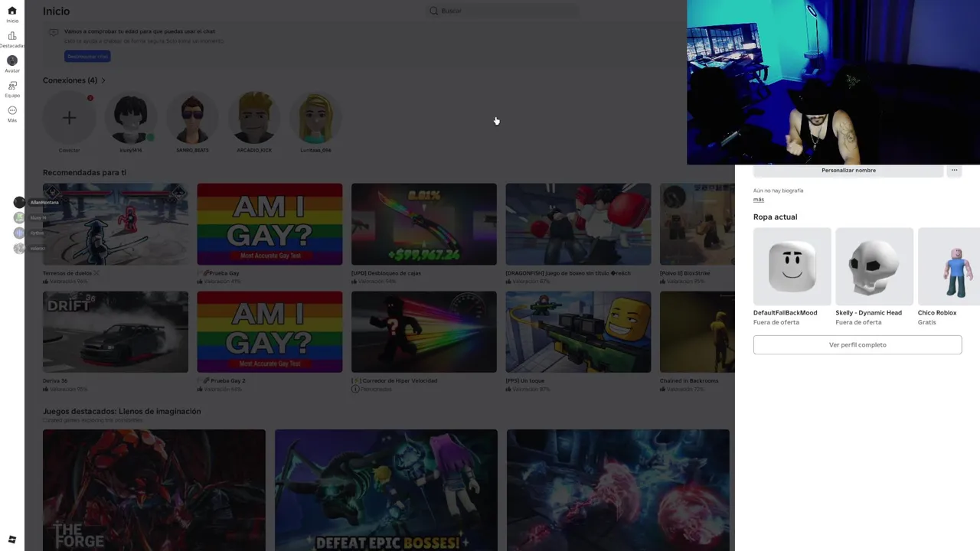Open BloxStrike game thumbnail
The image size is (980, 551).
[697, 224]
